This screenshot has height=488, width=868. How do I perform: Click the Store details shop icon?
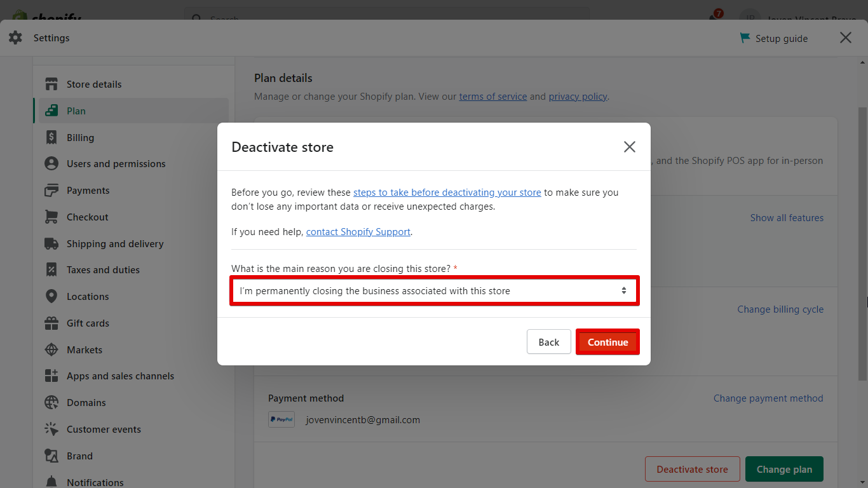[x=51, y=85]
